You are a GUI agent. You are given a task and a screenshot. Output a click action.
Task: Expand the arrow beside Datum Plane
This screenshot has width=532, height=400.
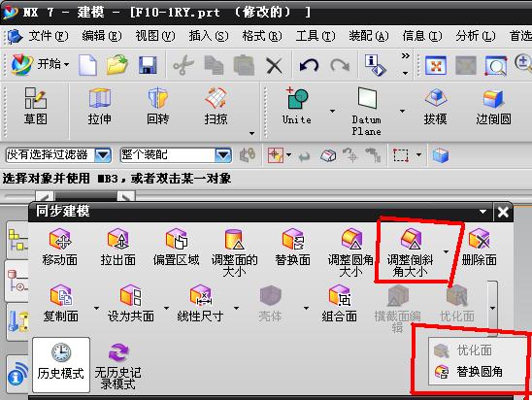402,111
